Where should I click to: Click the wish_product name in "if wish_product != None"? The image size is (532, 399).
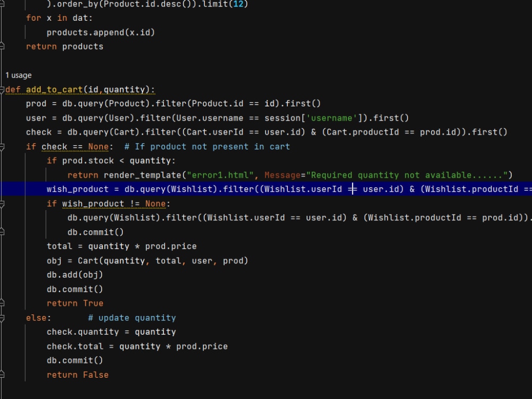tap(93, 204)
